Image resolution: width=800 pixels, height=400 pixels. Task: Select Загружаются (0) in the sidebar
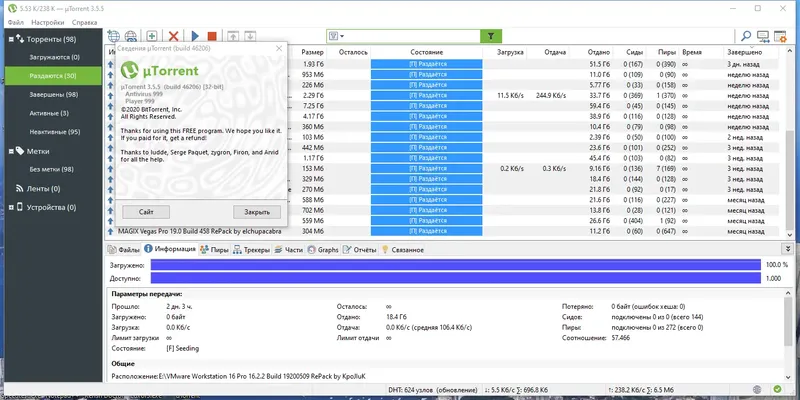click(x=54, y=57)
